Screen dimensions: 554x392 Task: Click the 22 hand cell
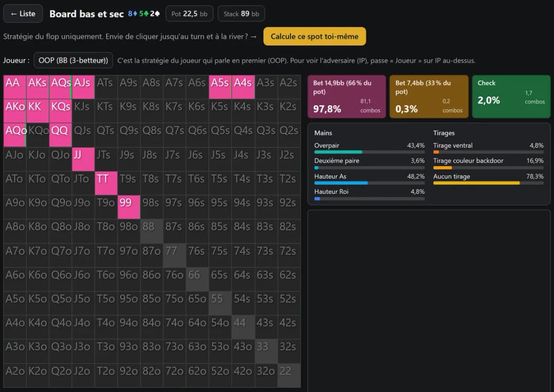(289, 376)
